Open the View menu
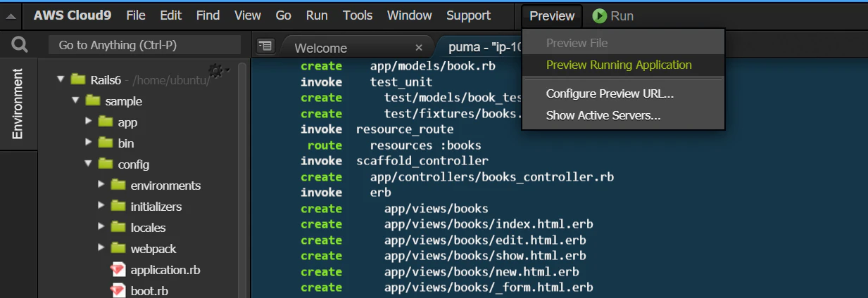 point(247,15)
